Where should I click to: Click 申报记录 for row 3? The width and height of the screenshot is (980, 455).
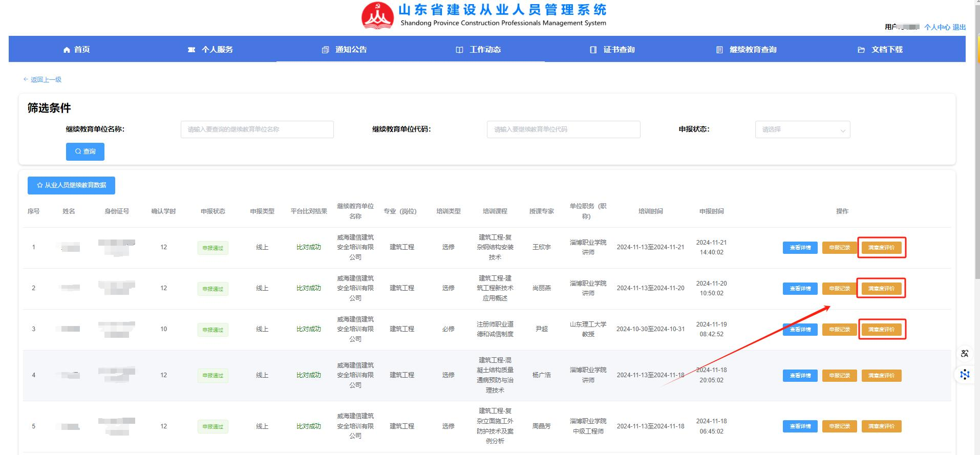pos(839,330)
